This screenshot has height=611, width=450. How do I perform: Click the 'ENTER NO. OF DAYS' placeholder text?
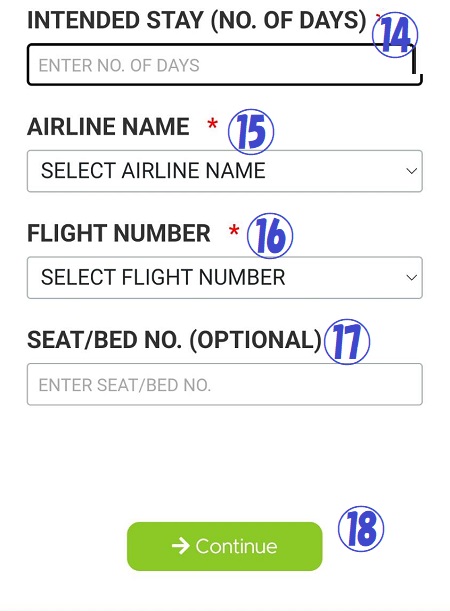point(119,65)
